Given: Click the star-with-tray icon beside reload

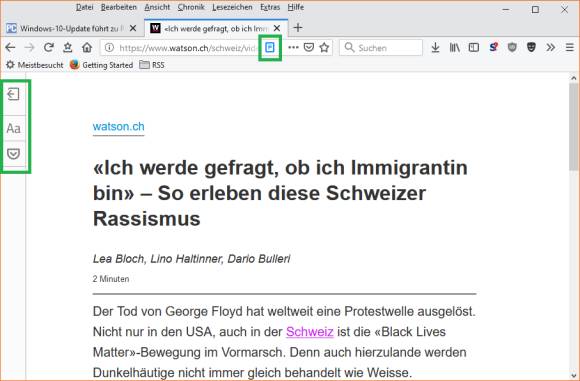Looking at the screenshot, I should point(68,47).
